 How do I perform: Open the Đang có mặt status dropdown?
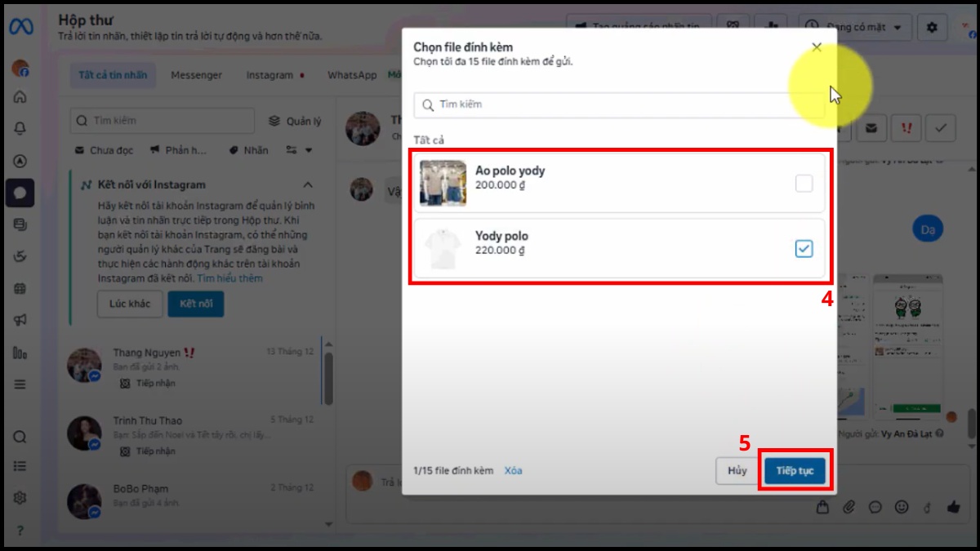click(x=855, y=27)
